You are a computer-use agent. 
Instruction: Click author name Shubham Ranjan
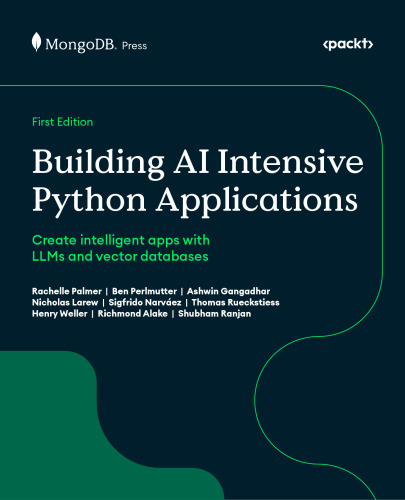click(x=215, y=314)
